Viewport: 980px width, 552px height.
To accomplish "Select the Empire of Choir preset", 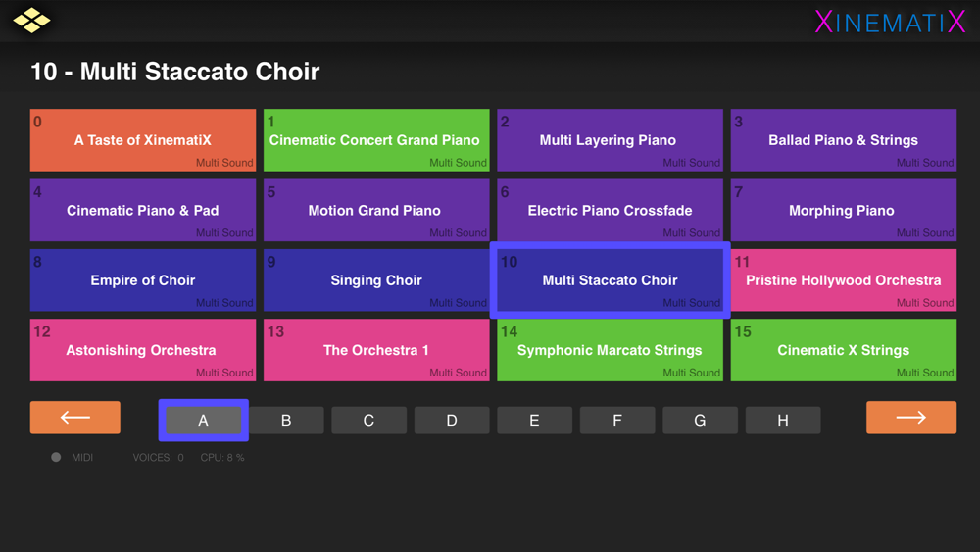I will point(143,280).
